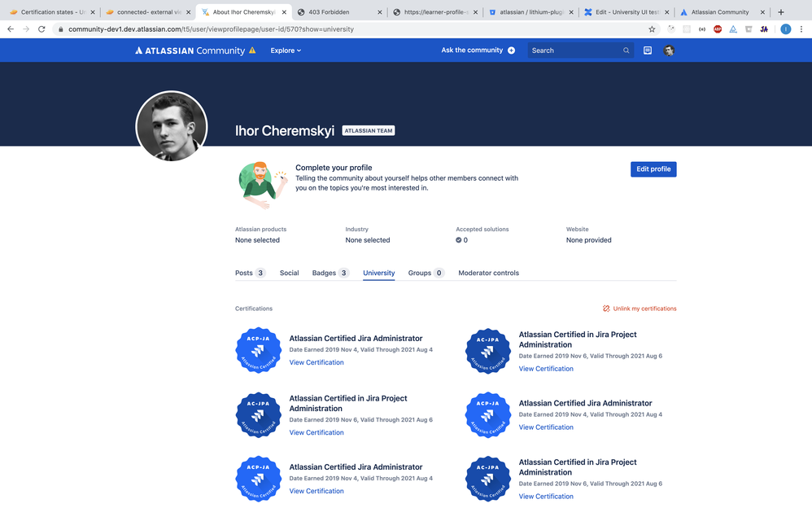Click None provided under Website
The width and height of the screenshot is (812, 508).
pyautogui.click(x=588, y=240)
